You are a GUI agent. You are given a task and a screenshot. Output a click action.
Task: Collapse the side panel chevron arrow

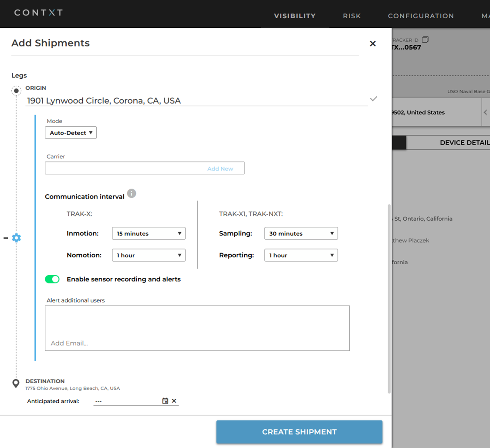tap(485, 112)
